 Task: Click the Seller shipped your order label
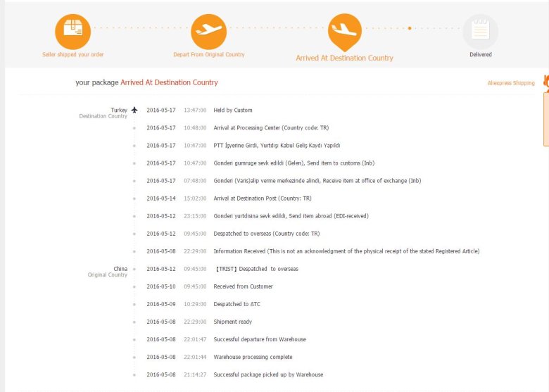pyautogui.click(x=72, y=54)
